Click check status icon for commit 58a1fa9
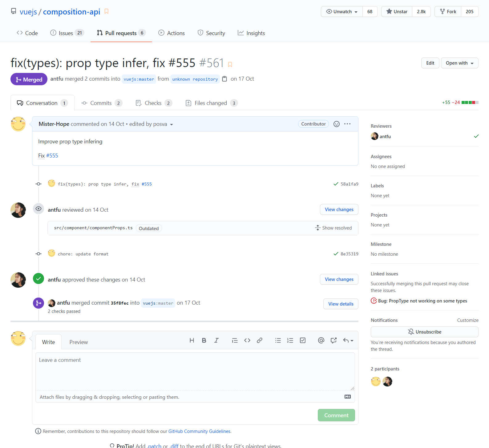This screenshot has height=448, width=489. tap(336, 184)
